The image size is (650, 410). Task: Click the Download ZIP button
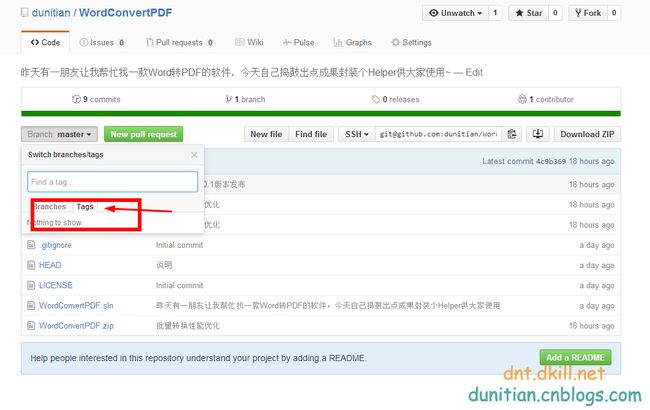pos(587,134)
